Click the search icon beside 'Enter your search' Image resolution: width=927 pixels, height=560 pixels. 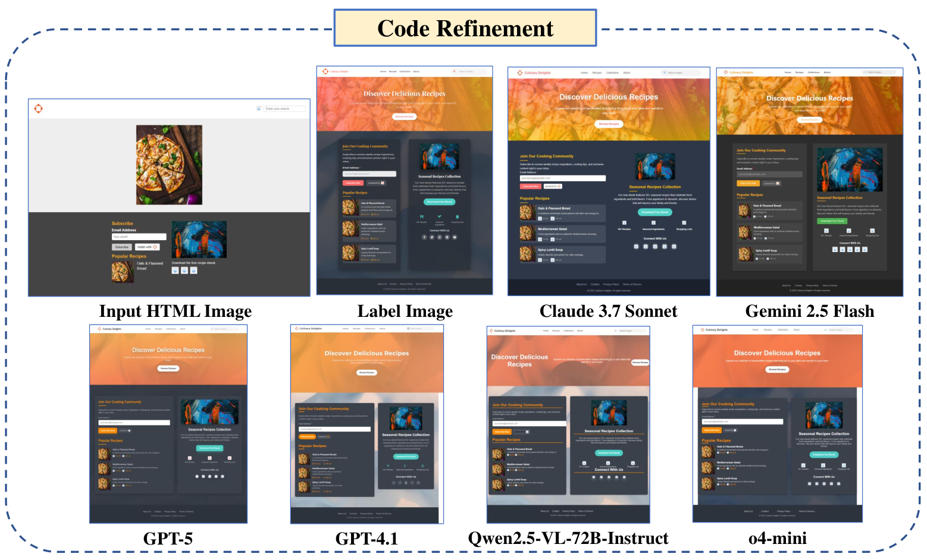pos(258,108)
